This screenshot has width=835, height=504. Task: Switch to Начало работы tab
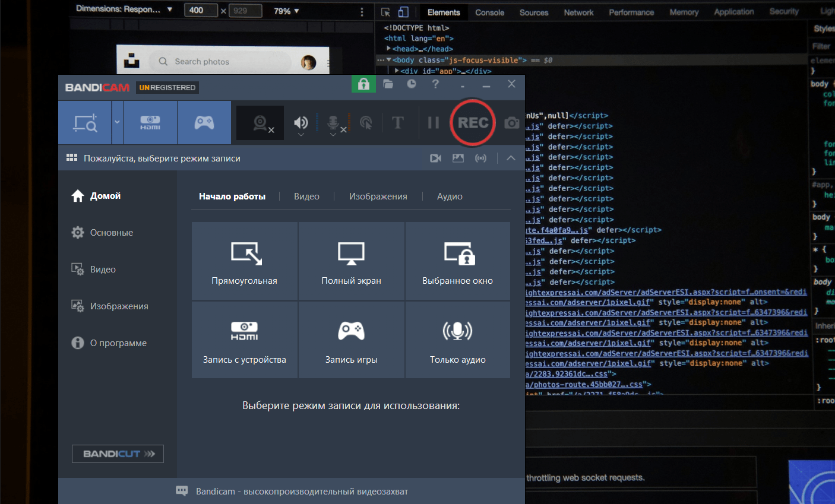(232, 196)
